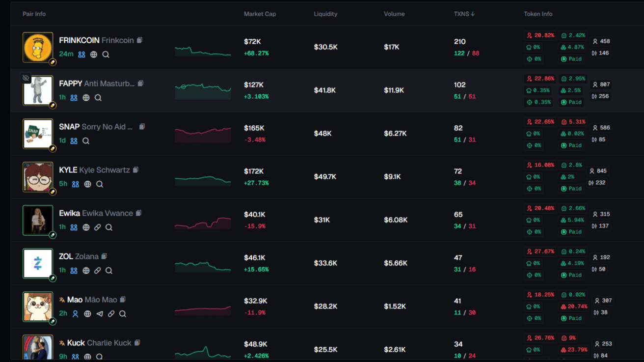644x362 pixels.
Task: Click the SNAP community icon
Action: coord(74,141)
